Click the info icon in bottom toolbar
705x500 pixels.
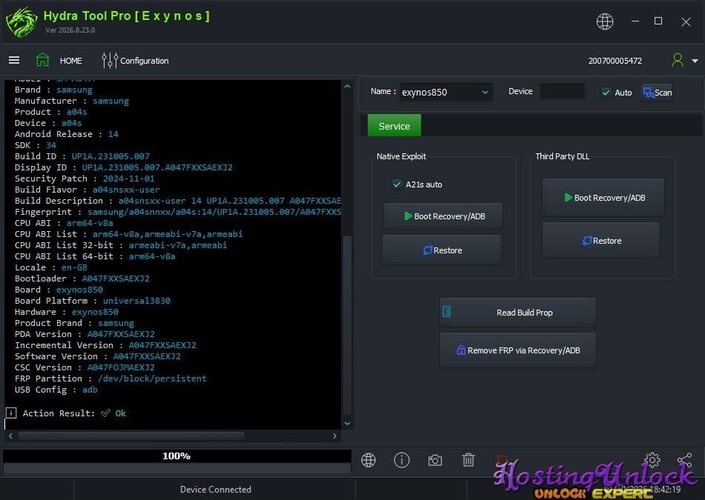(402, 460)
